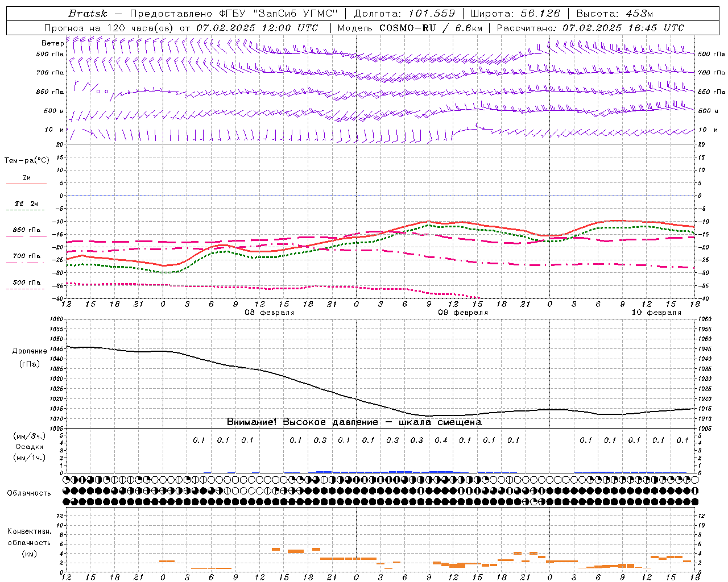Click the Осадки precipitation label
Screen dimensions: 728x582
click(x=29, y=447)
